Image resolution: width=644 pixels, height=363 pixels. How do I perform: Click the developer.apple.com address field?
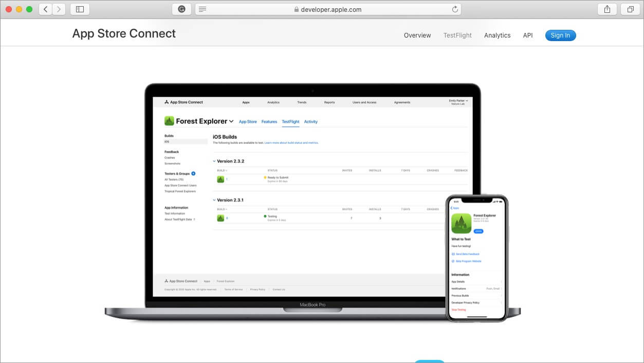click(x=328, y=9)
